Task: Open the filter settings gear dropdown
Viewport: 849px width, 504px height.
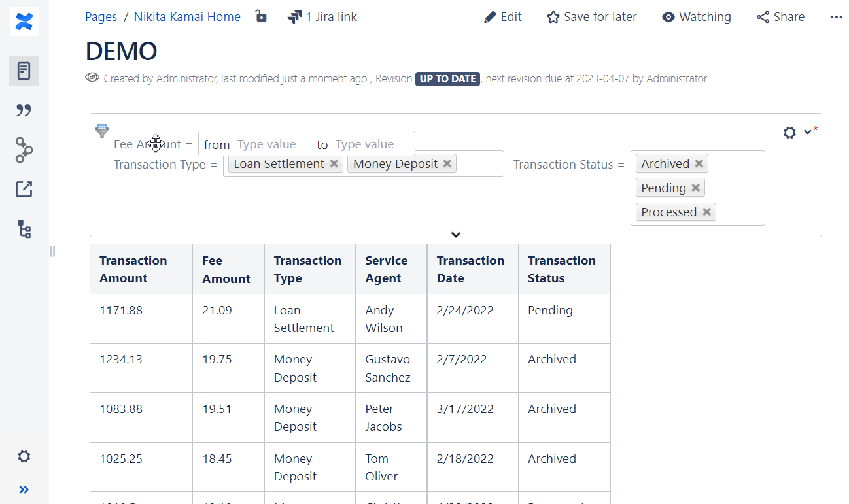Action: 797,133
